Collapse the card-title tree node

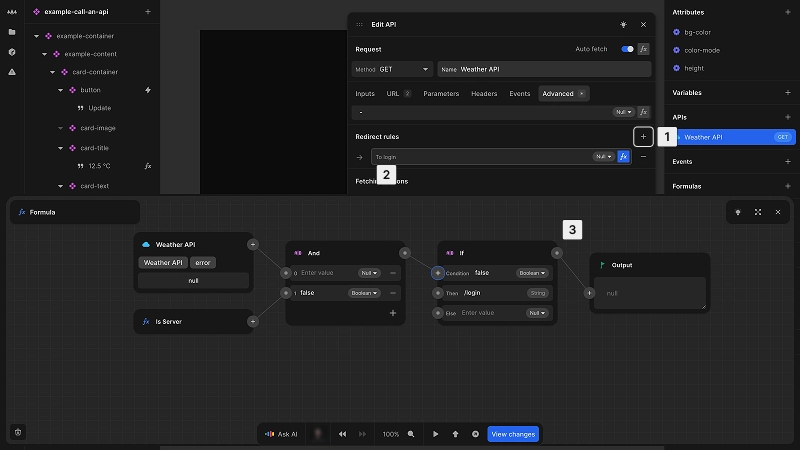point(60,148)
